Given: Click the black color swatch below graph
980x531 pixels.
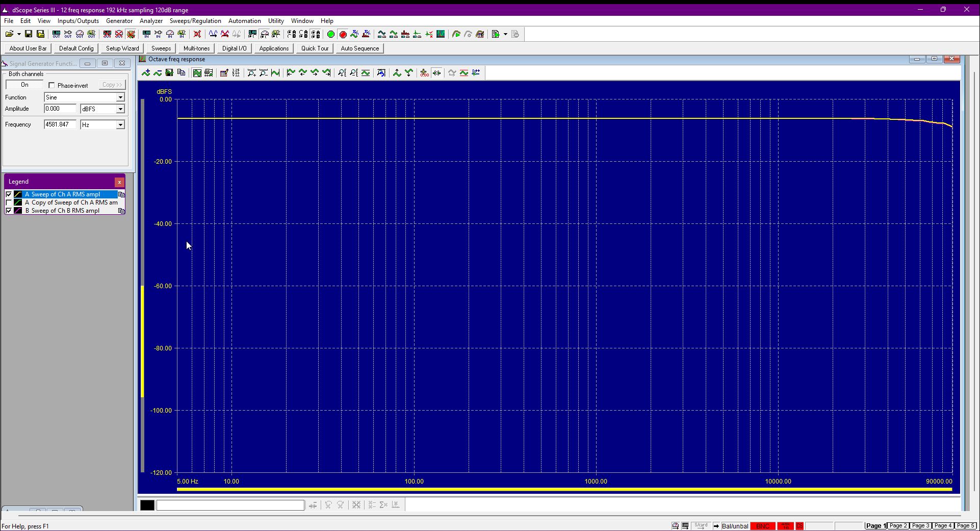Looking at the screenshot, I should pyautogui.click(x=147, y=505).
